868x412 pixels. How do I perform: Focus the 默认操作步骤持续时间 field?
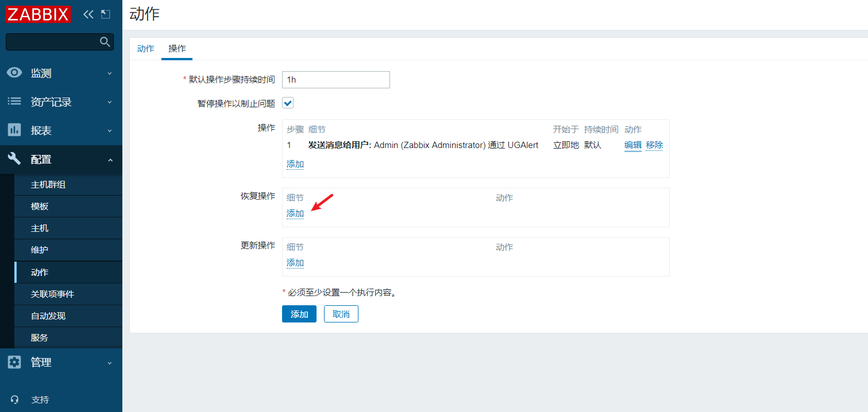(336, 80)
